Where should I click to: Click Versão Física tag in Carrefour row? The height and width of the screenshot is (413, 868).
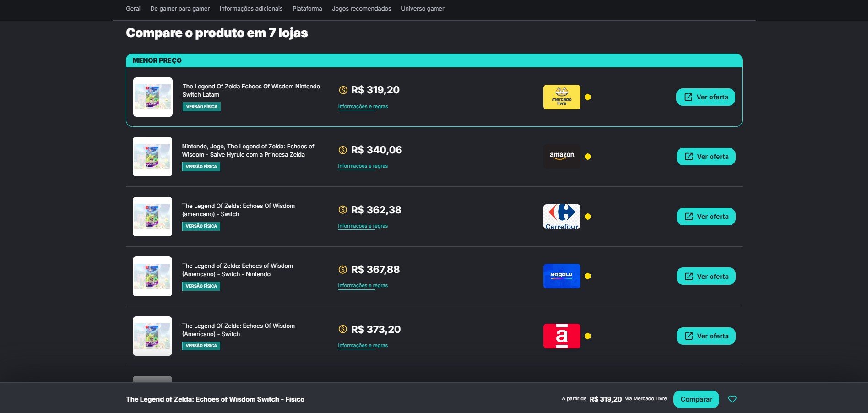click(x=201, y=226)
